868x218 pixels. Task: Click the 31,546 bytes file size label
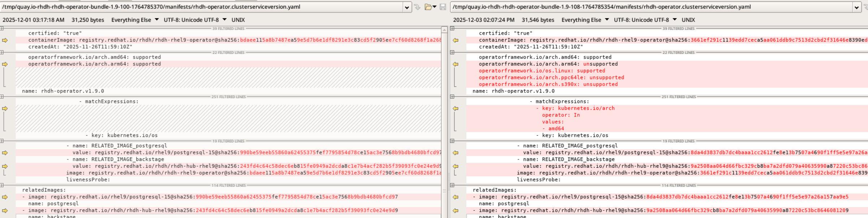(x=538, y=20)
